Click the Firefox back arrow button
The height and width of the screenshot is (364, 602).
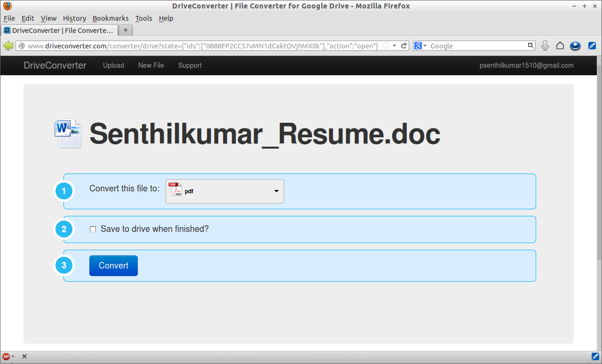(x=8, y=46)
